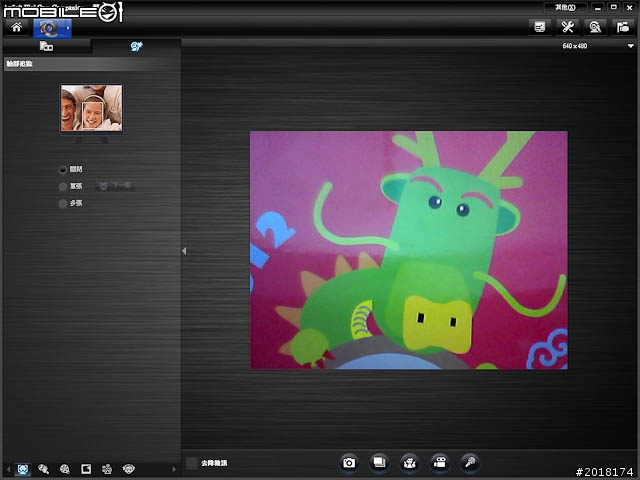Click the face tracking preview thumbnail
The image size is (640, 480).
[x=91, y=108]
